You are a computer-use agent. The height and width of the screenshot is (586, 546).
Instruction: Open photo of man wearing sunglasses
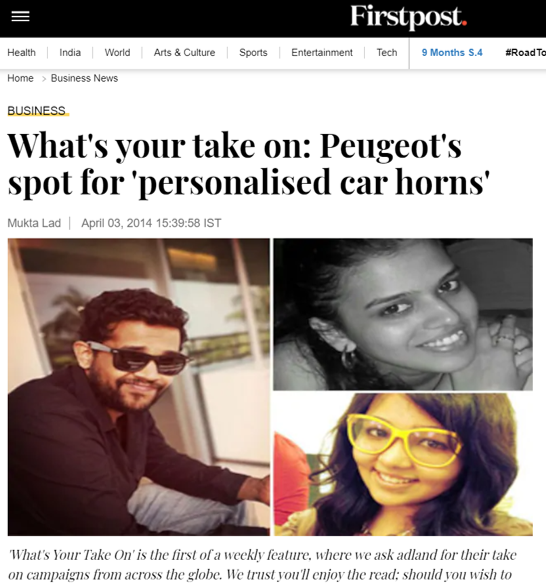pyautogui.click(x=139, y=387)
